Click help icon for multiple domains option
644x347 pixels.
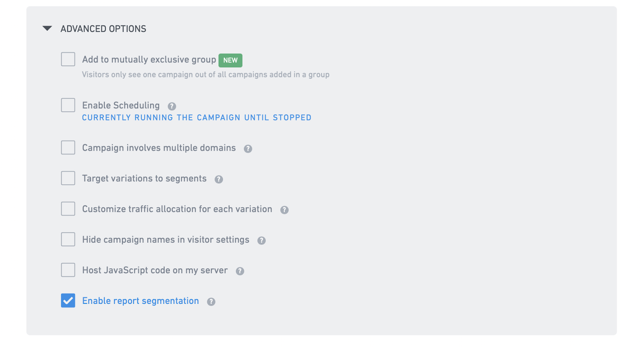click(x=248, y=149)
